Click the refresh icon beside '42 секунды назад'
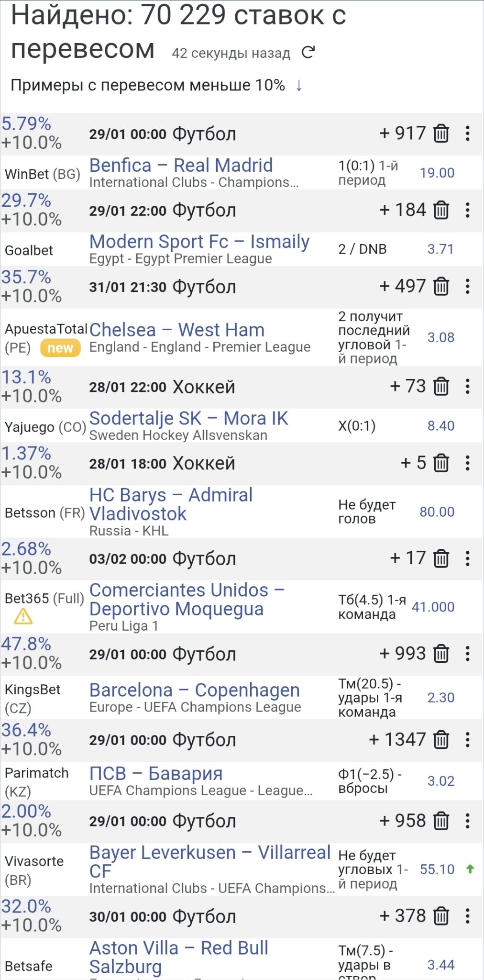The height and width of the screenshot is (980, 484). click(308, 52)
